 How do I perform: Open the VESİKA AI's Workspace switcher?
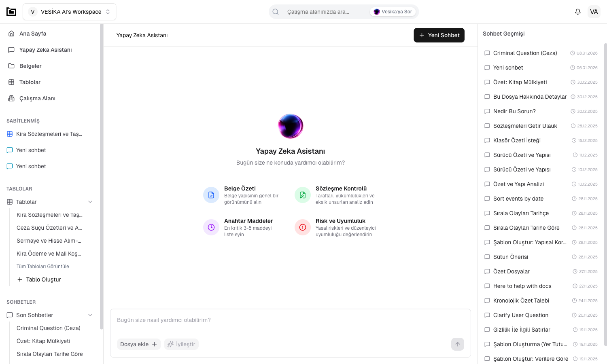coord(70,12)
